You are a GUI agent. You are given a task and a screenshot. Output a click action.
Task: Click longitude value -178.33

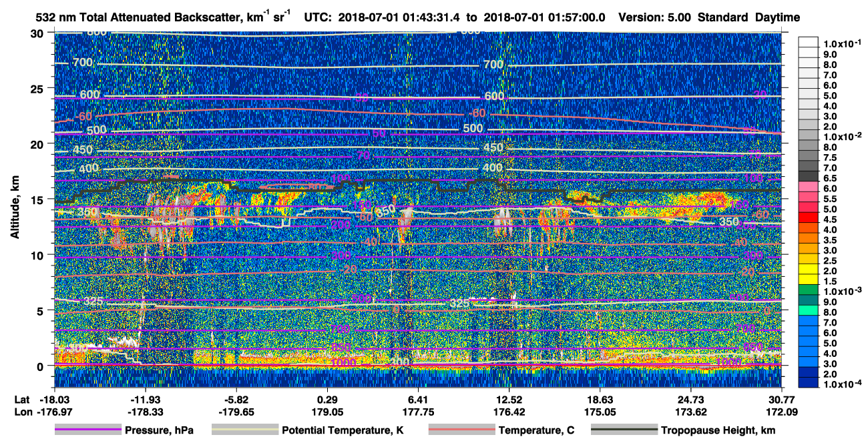pos(145,411)
